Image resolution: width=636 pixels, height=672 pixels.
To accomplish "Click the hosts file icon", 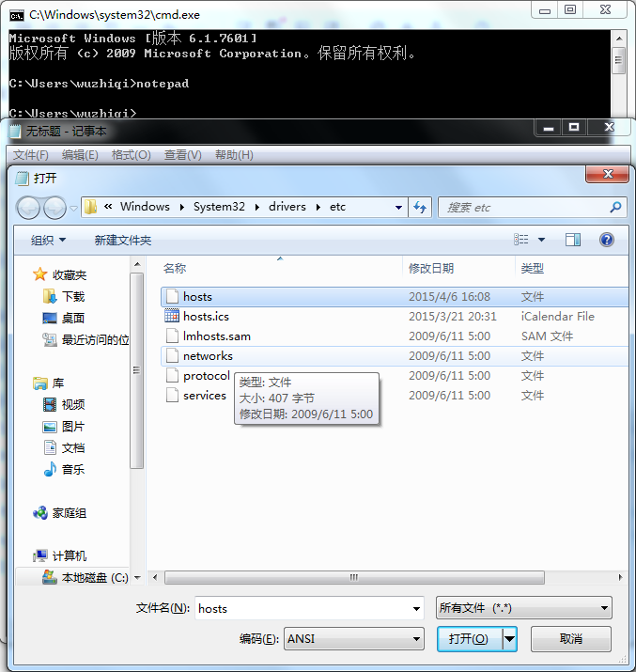I will point(172,297).
